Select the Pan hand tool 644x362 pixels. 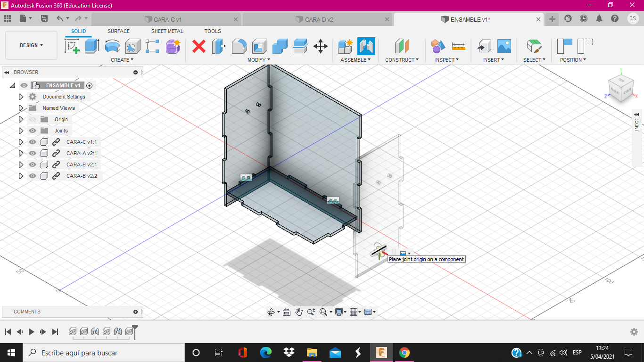tap(299, 312)
